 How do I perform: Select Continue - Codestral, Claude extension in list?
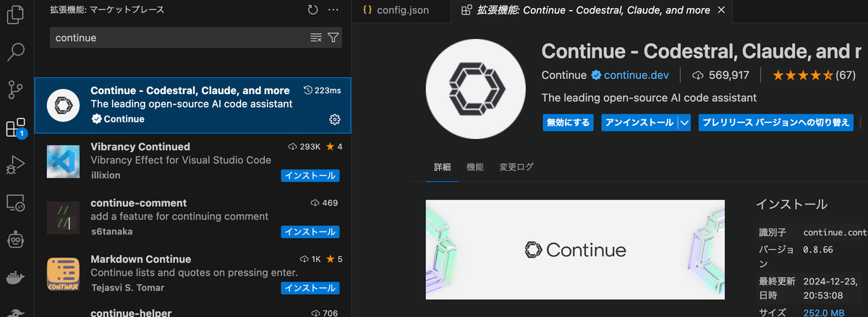pyautogui.click(x=192, y=106)
